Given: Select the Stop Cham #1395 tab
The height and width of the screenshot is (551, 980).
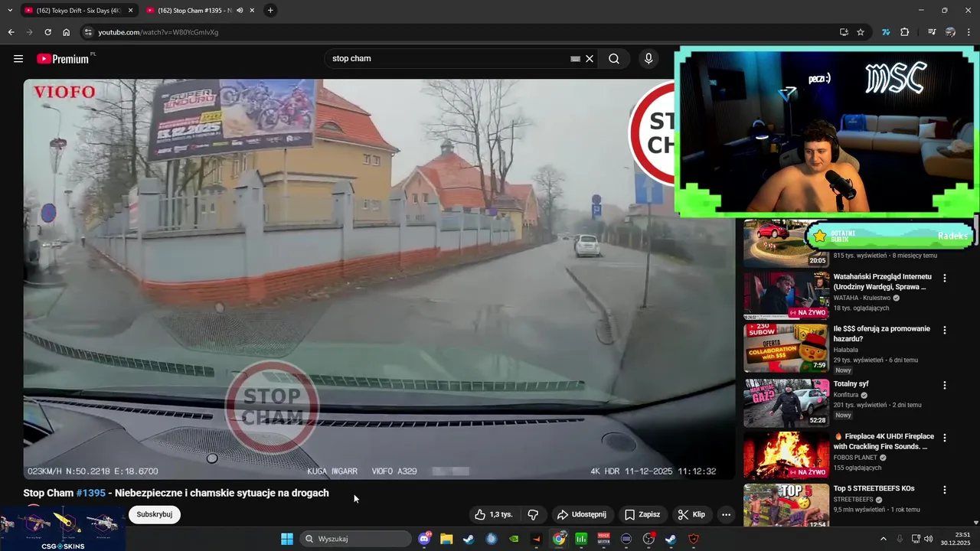Looking at the screenshot, I should pyautogui.click(x=194, y=11).
